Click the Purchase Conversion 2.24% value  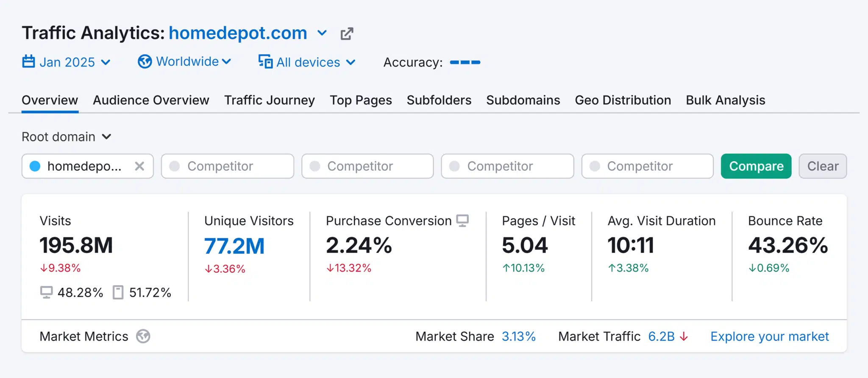tap(359, 245)
